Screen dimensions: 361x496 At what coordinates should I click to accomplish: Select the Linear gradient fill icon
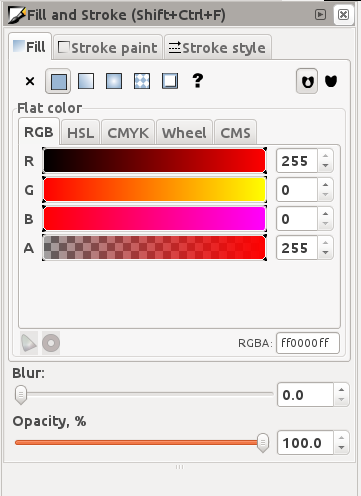coord(86,81)
